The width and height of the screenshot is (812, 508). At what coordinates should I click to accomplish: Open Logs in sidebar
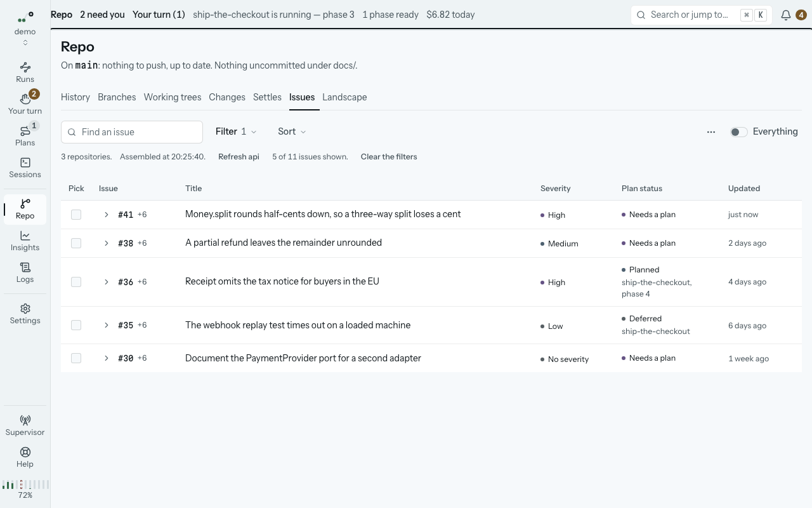point(25,272)
